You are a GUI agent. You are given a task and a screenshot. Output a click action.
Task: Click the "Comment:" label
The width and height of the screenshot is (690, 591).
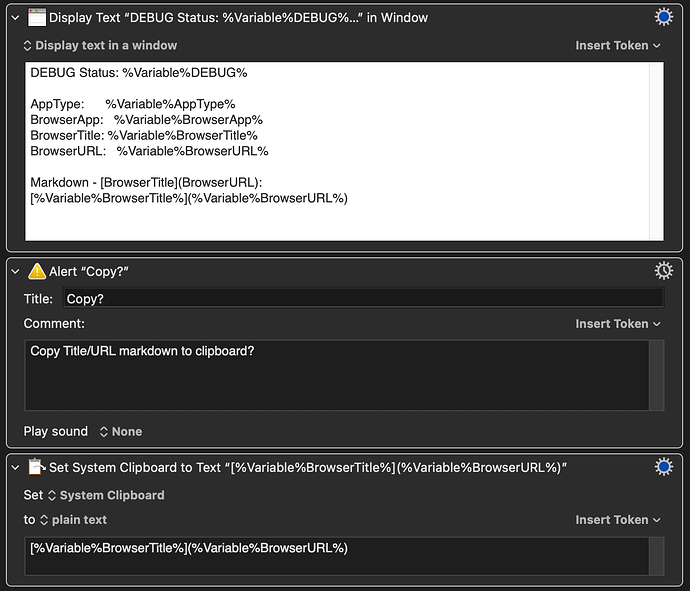[54, 323]
